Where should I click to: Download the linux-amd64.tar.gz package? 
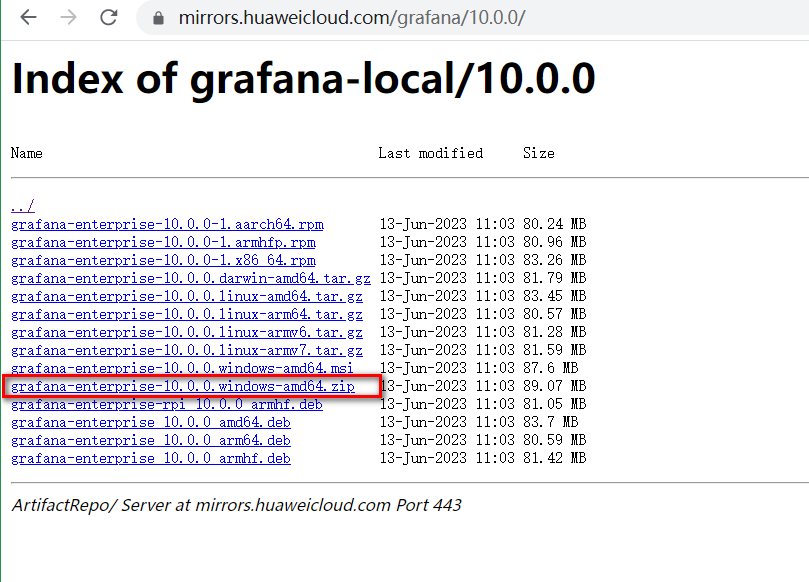click(x=186, y=297)
